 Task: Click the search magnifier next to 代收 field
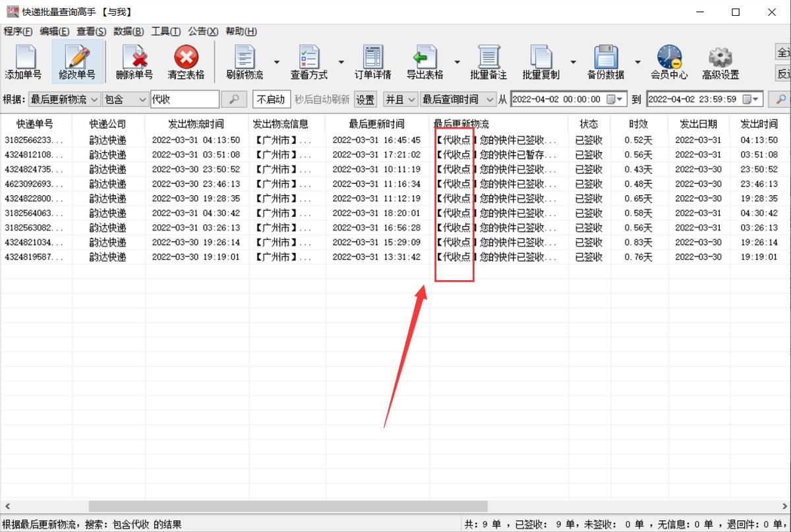pos(233,100)
